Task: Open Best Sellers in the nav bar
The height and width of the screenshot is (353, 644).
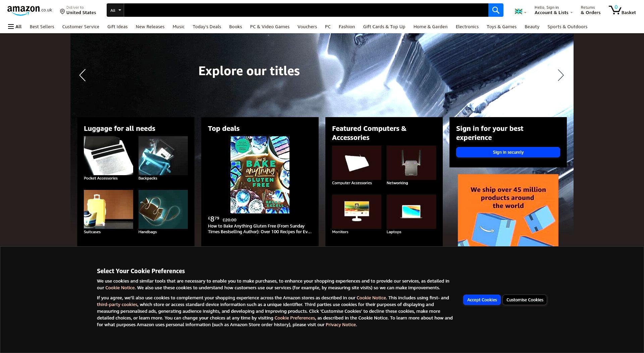Action: (42, 27)
